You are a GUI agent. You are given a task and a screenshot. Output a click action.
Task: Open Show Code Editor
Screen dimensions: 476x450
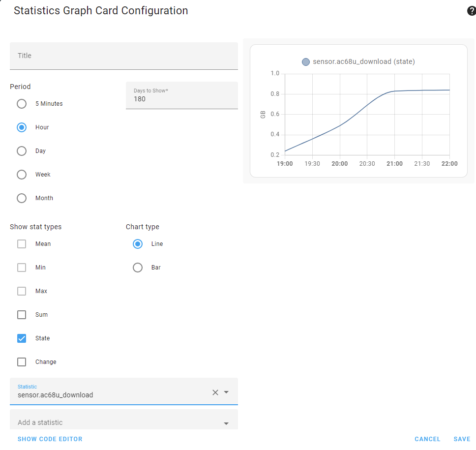50,439
